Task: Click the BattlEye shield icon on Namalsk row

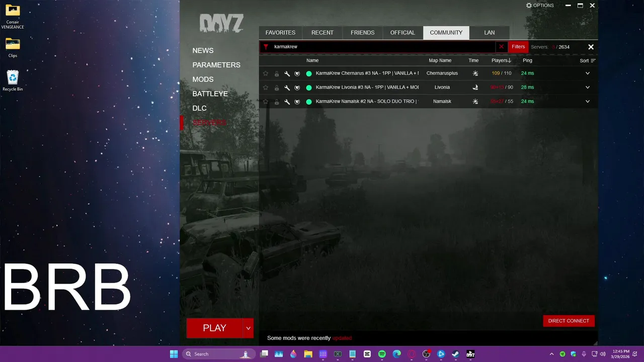Action: point(297,102)
